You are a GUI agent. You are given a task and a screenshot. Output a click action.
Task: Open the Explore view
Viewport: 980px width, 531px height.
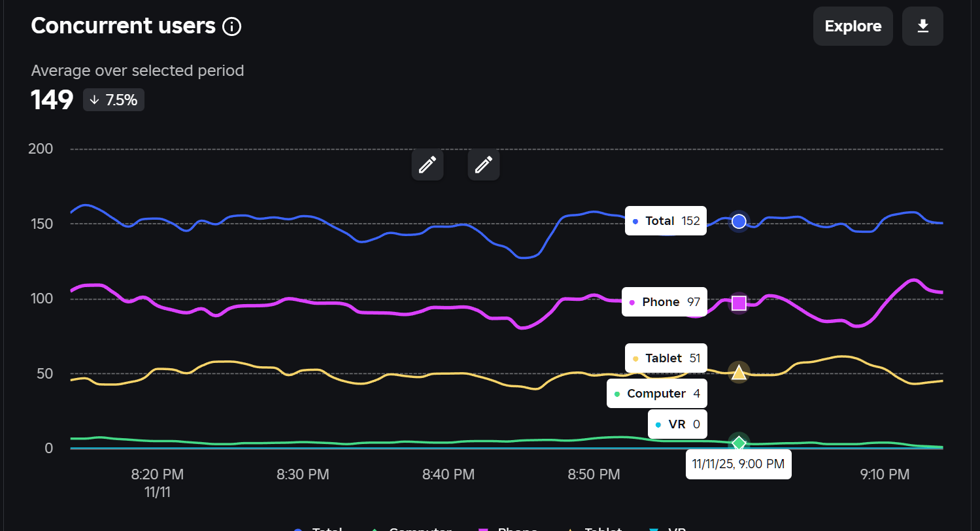853,26
